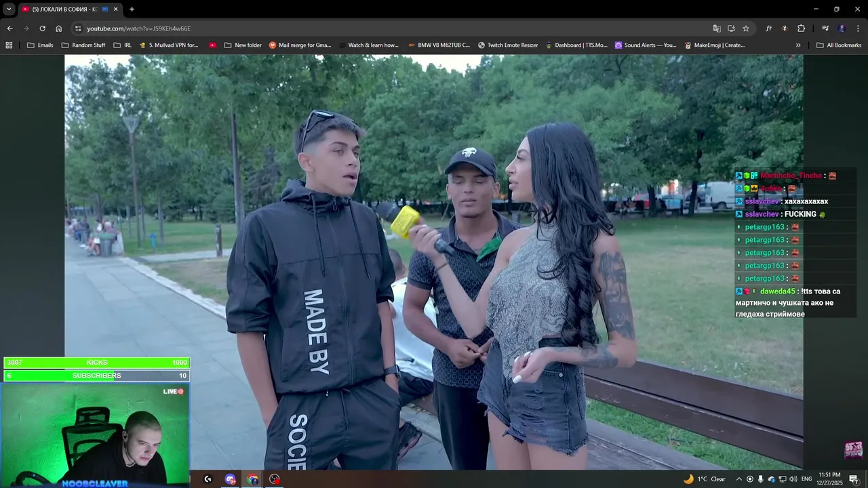This screenshot has height=488, width=868.
Task: Click the Martincho_Tincho chat username
Action: click(x=791, y=176)
